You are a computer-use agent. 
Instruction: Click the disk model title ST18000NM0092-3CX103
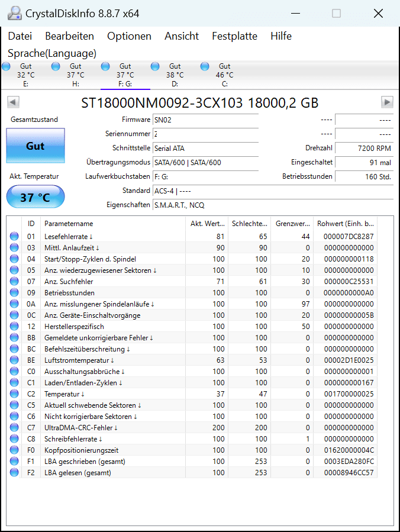pos(162,103)
